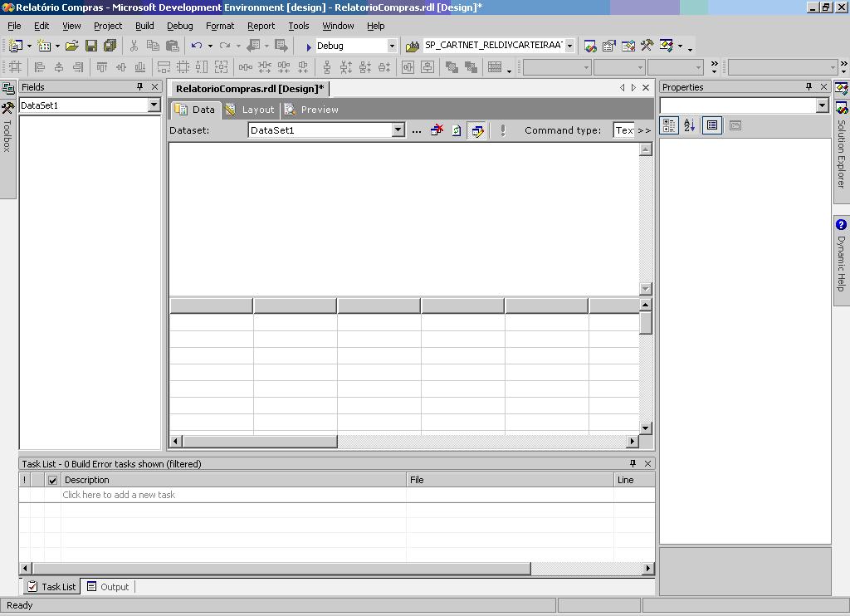Open the Debug configuration dropdown
850x616 pixels.
tap(392, 46)
